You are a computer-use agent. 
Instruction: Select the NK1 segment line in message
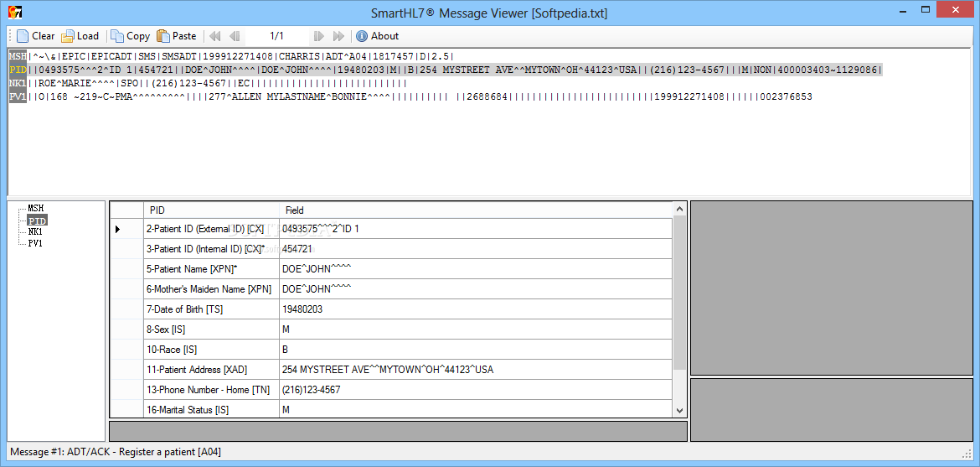point(208,83)
